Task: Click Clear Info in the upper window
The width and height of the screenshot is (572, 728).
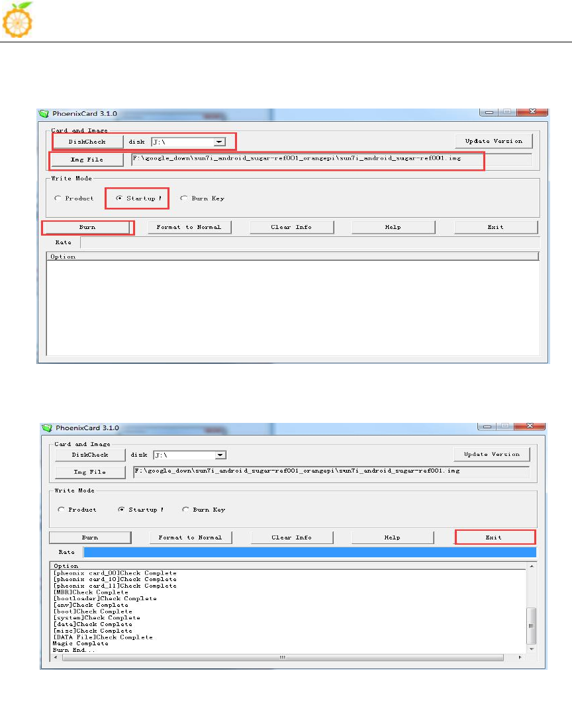Action: (291, 227)
